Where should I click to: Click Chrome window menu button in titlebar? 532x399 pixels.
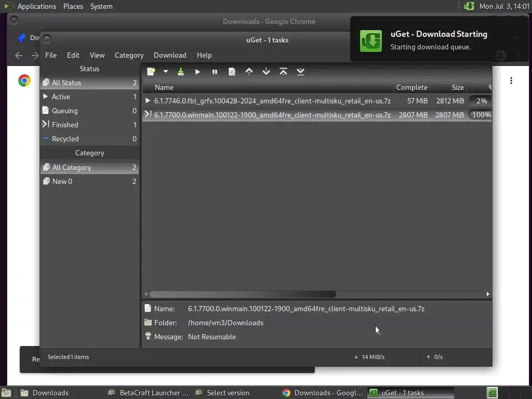[14, 21]
